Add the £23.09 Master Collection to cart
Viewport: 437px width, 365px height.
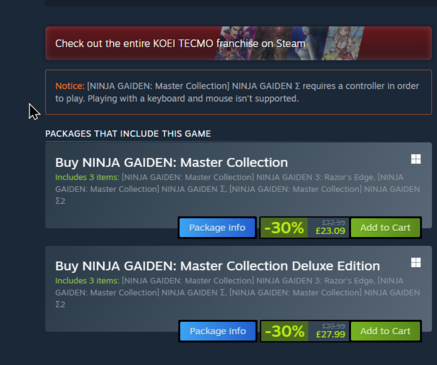[385, 228]
